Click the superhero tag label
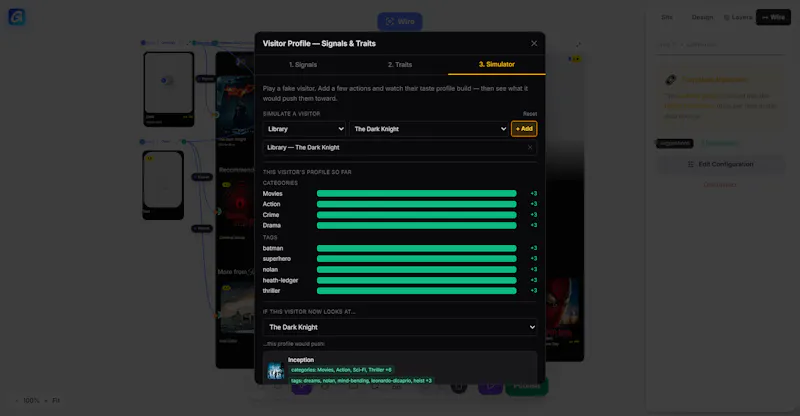The width and height of the screenshot is (800, 416). click(277, 259)
